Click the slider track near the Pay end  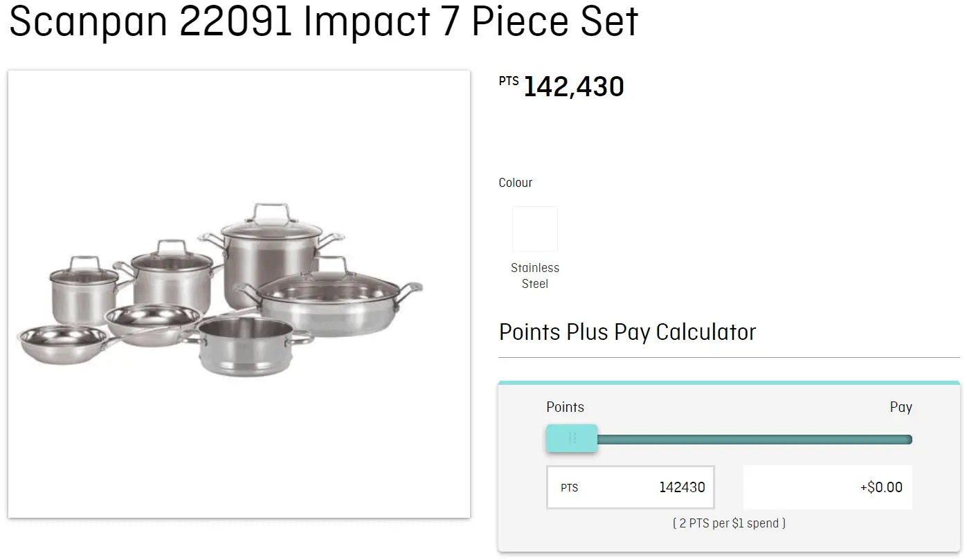[893, 440]
